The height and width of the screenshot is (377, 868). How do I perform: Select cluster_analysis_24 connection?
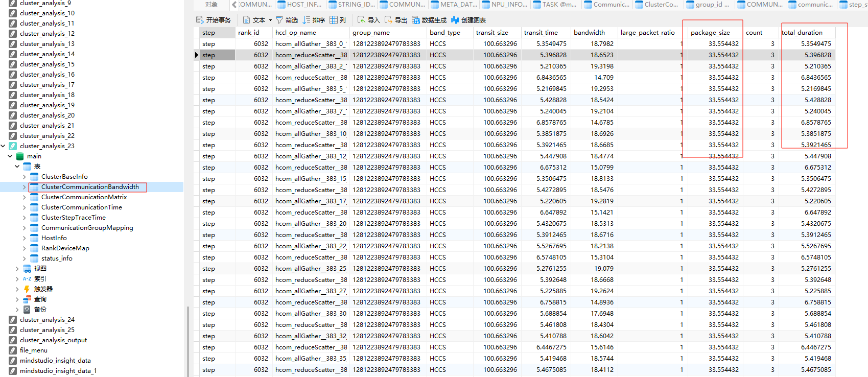47,320
